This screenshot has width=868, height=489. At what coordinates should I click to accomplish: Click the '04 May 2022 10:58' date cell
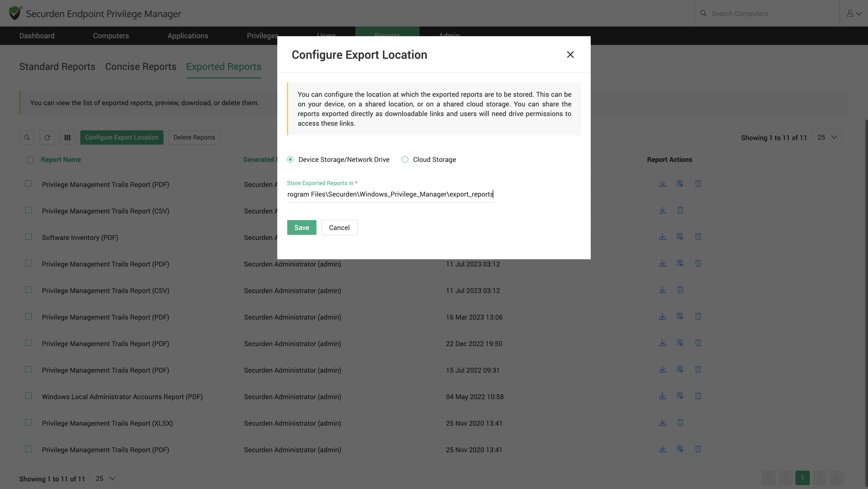tap(474, 397)
